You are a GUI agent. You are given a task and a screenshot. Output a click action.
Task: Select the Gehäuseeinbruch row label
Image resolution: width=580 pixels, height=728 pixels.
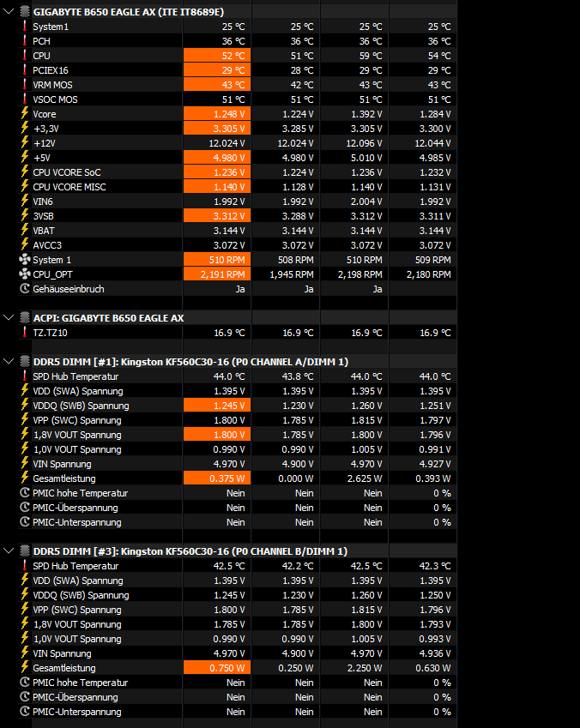(x=69, y=289)
